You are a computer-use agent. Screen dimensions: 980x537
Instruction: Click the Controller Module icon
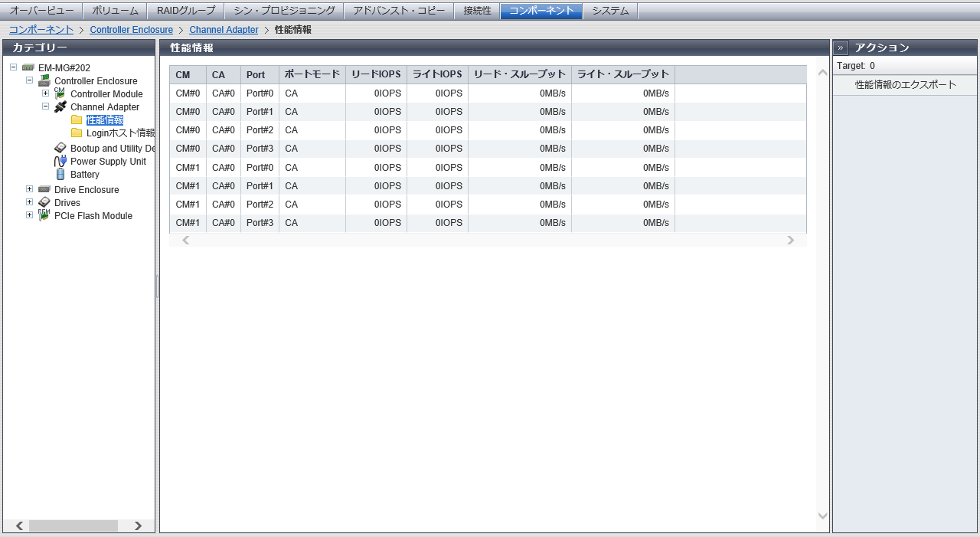pos(60,93)
